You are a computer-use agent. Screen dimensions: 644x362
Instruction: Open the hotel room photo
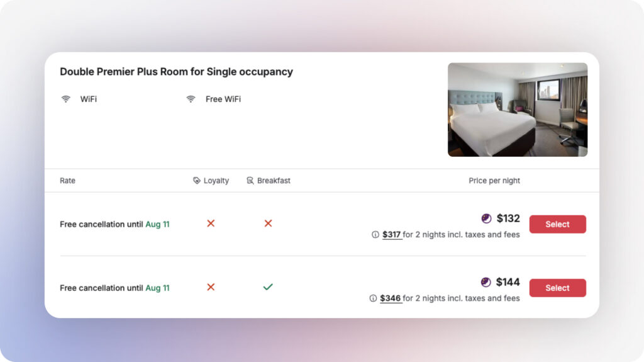tap(517, 110)
